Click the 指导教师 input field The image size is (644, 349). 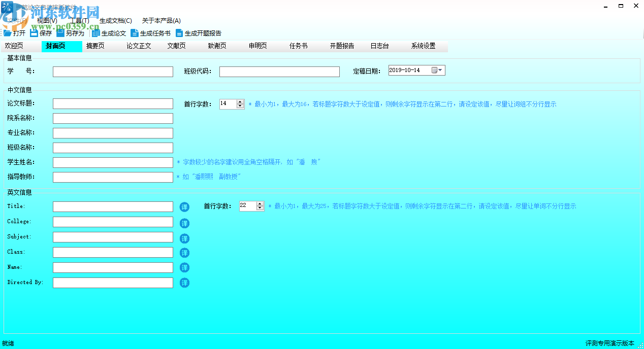click(x=113, y=178)
